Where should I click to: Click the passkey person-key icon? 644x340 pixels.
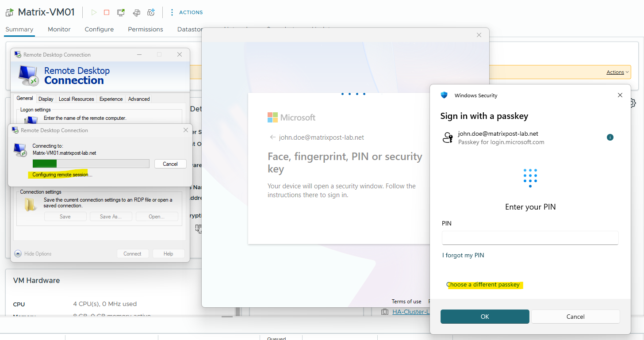click(x=448, y=138)
